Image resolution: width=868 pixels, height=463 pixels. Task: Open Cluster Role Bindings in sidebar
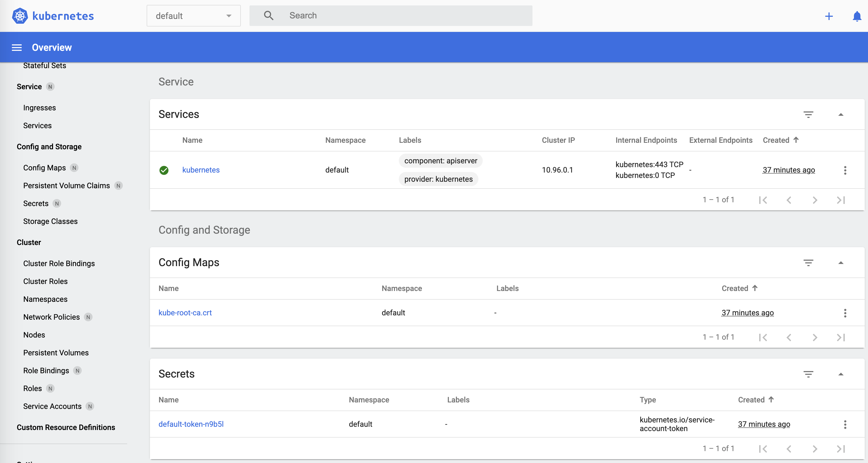[x=59, y=263]
